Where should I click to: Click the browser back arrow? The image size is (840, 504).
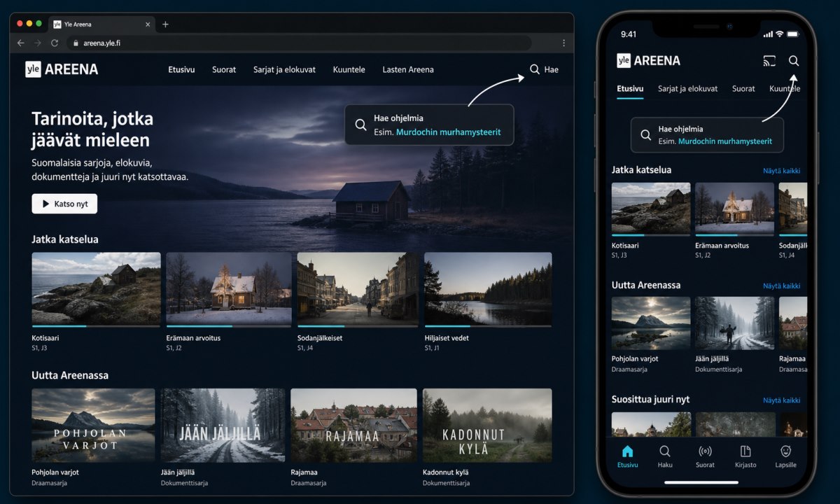(20, 43)
